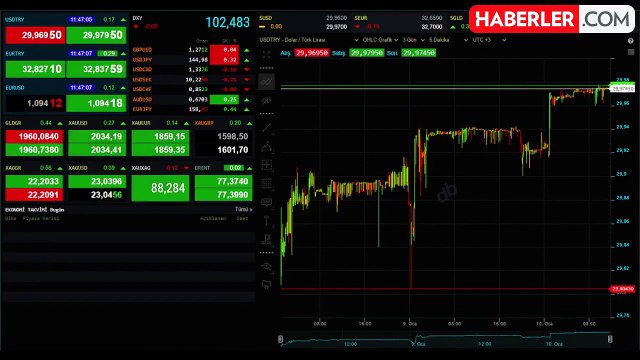Click the left handle of range navigator
Viewport: 640px width, 360px height.
pyautogui.click(x=280, y=339)
